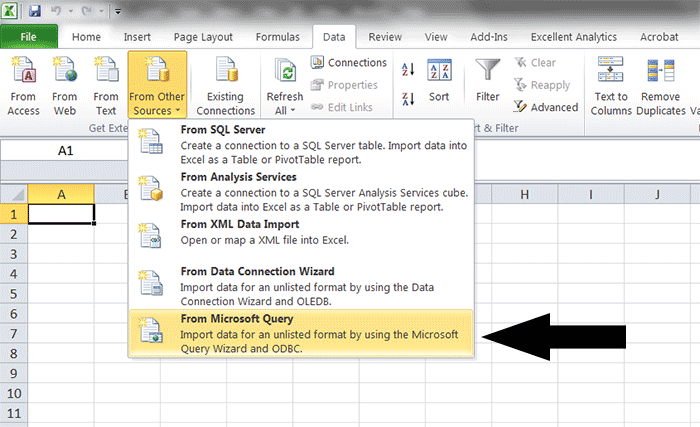This screenshot has height=427, width=700.
Task: Click the Sort A to Z icon
Action: [407, 70]
